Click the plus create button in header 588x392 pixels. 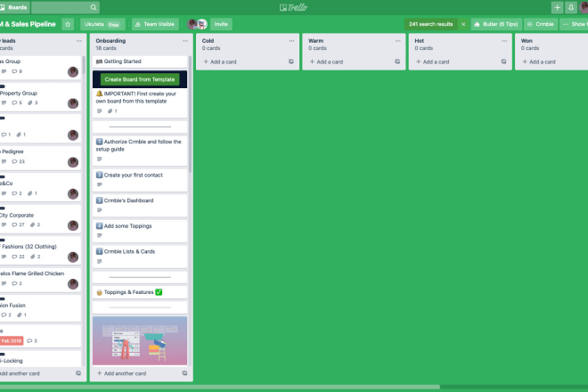pos(557,7)
